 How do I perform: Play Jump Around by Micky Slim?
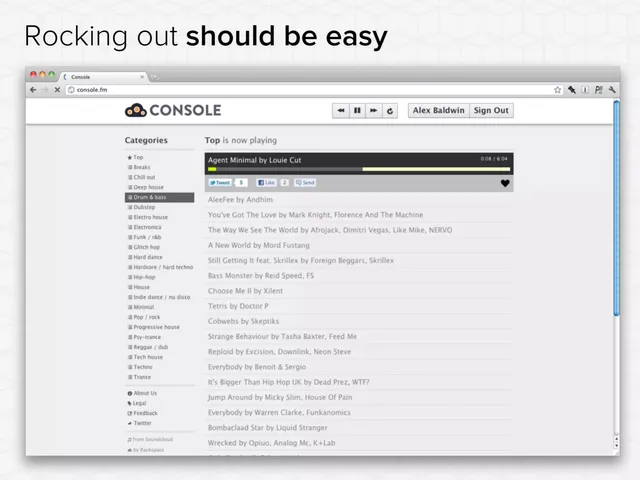pyautogui.click(x=359, y=397)
